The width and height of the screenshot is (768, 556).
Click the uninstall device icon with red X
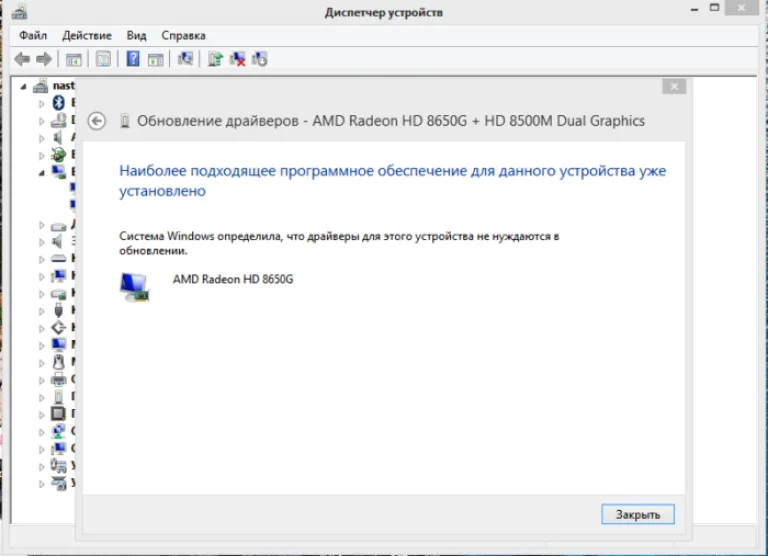pos(238,59)
